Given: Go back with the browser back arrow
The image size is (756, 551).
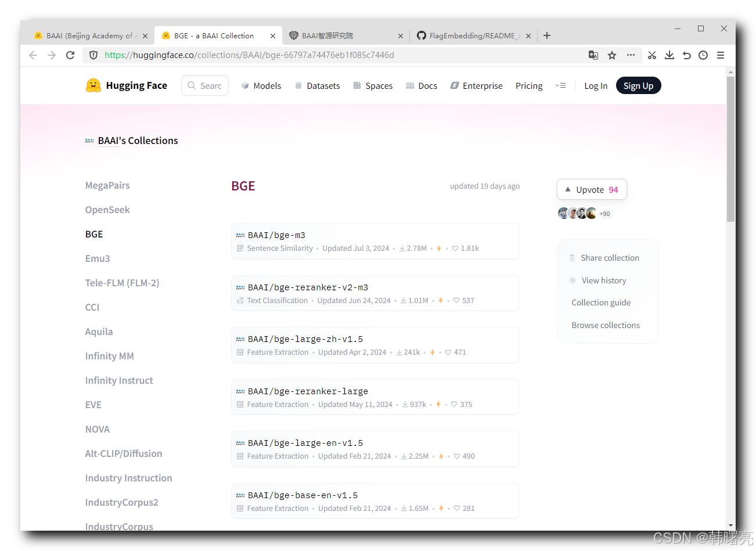Looking at the screenshot, I should [33, 55].
